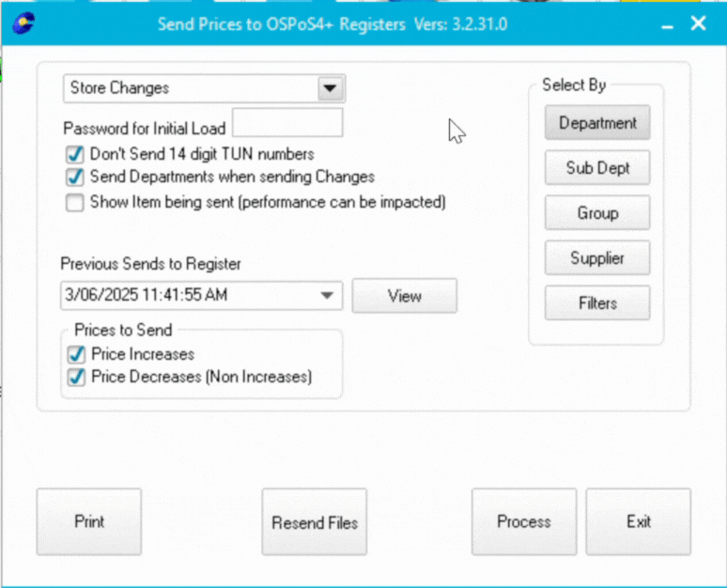This screenshot has width=727, height=588.
Task: Click the window title text with version 3.2.31.0
Action: (x=333, y=24)
